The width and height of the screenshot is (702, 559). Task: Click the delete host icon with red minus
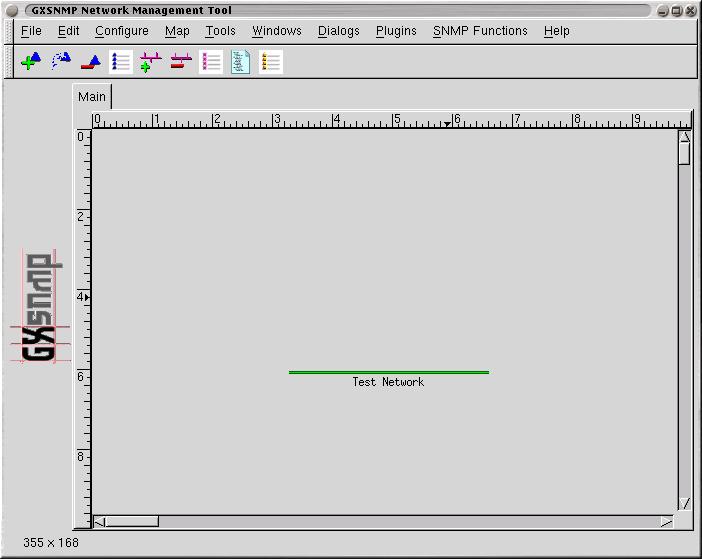pos(91,62)
